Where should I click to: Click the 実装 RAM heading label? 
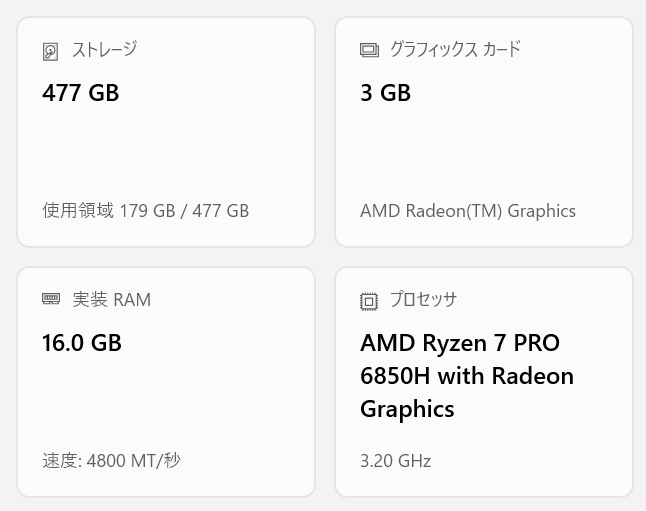112,299
